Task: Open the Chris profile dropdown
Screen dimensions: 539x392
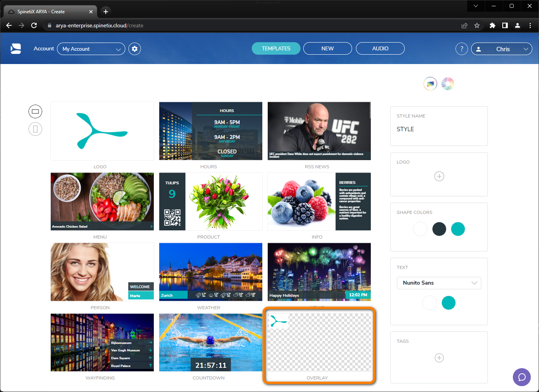Action: (x=502, y=49)
